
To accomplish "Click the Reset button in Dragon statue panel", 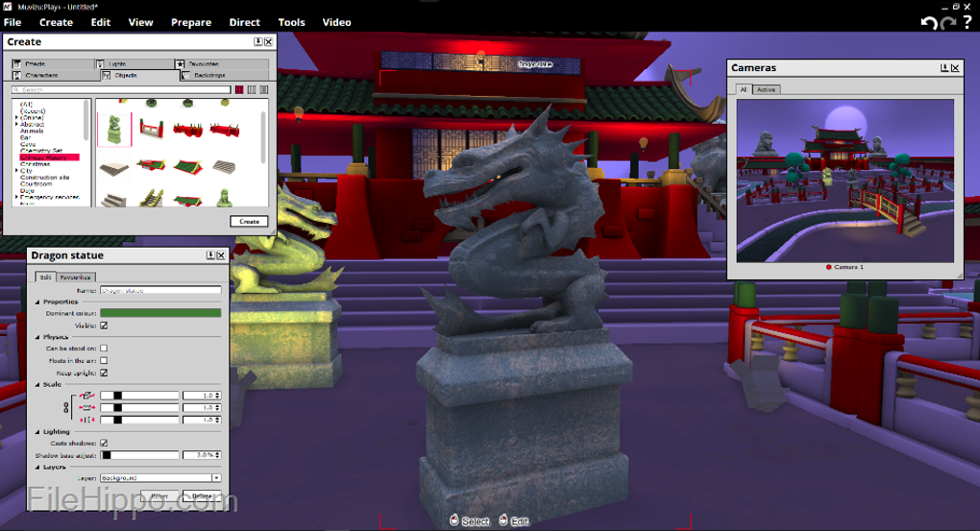I will click(x=159, y=496).
